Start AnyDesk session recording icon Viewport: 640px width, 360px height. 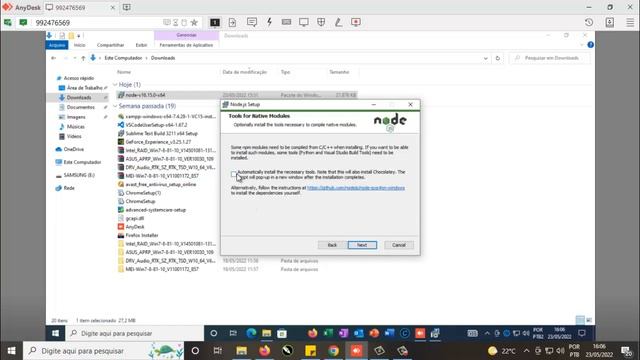(356, 22)
